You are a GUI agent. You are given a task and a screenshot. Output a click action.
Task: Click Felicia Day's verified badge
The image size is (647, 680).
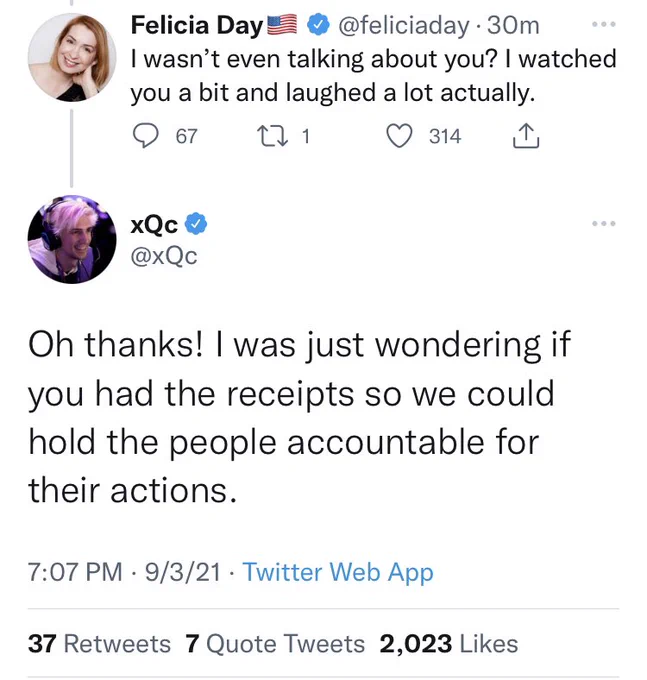(x=318, y=25)
